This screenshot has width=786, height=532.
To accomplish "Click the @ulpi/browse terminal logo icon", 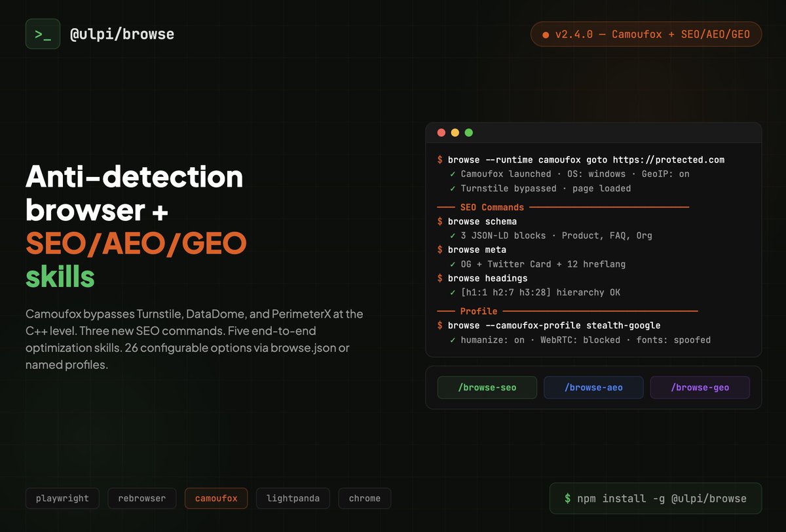I will [x=43, y=33].
